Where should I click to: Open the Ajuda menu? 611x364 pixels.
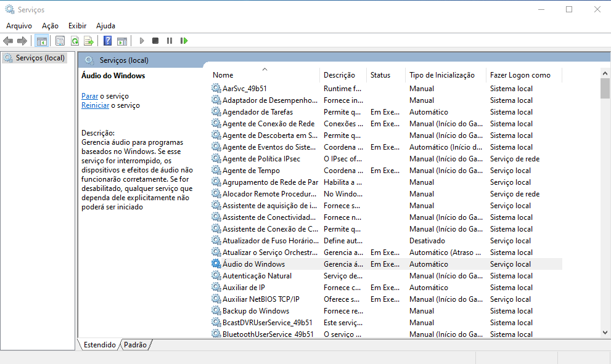pyautogui.click(x=105, y=26)
